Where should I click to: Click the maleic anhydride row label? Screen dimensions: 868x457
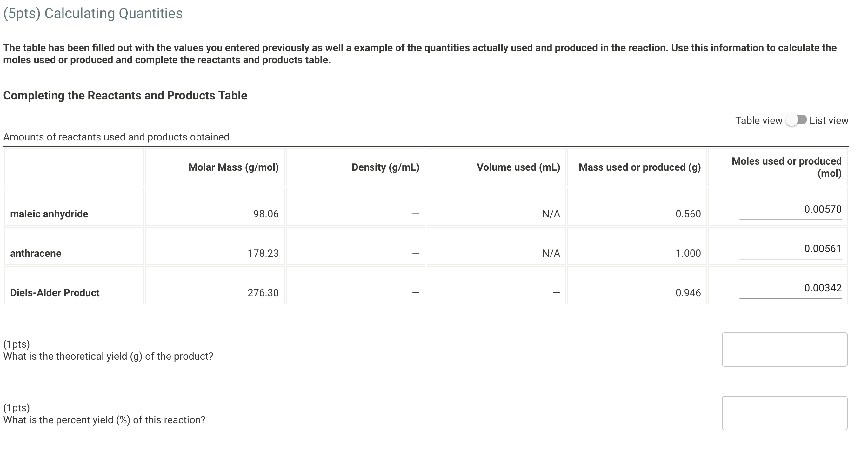49,214
